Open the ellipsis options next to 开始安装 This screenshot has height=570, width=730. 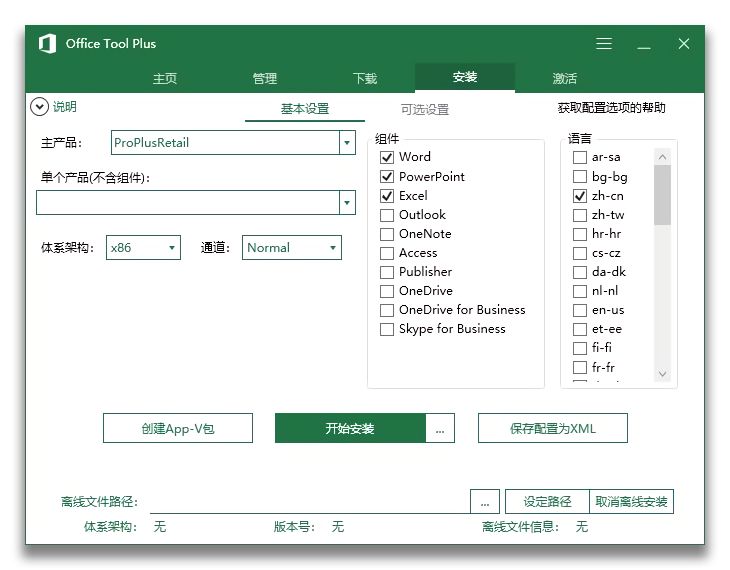(x=440, y=428)
